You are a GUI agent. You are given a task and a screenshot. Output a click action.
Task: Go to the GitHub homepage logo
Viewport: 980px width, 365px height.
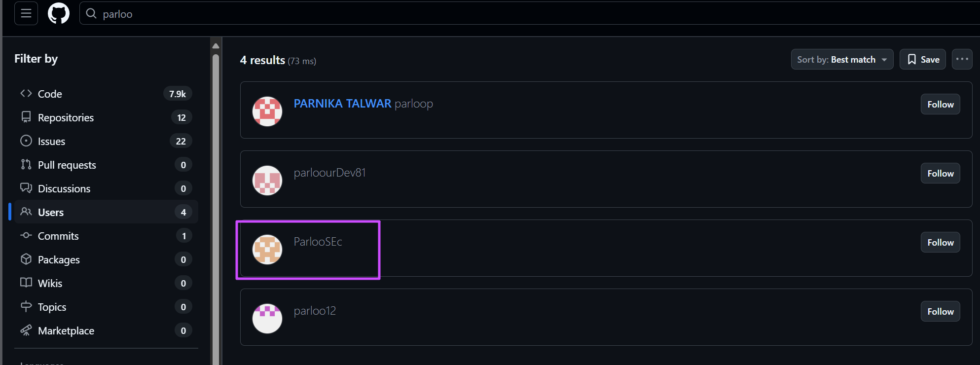coord(59,13)
